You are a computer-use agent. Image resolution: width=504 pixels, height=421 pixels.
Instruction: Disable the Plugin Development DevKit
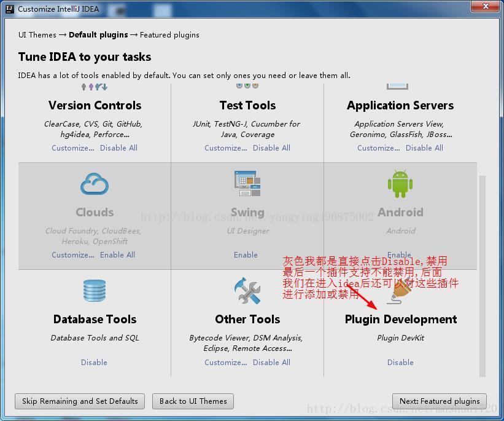click(400, 363)
